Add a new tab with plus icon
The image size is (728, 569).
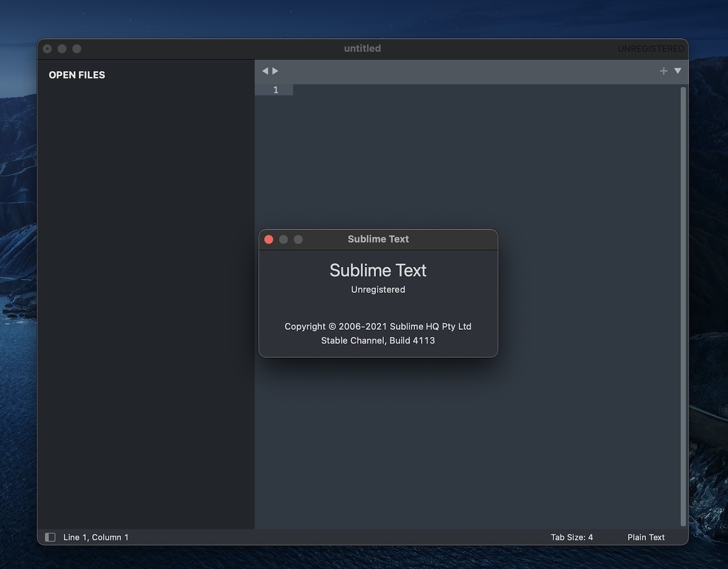(663, 71)
